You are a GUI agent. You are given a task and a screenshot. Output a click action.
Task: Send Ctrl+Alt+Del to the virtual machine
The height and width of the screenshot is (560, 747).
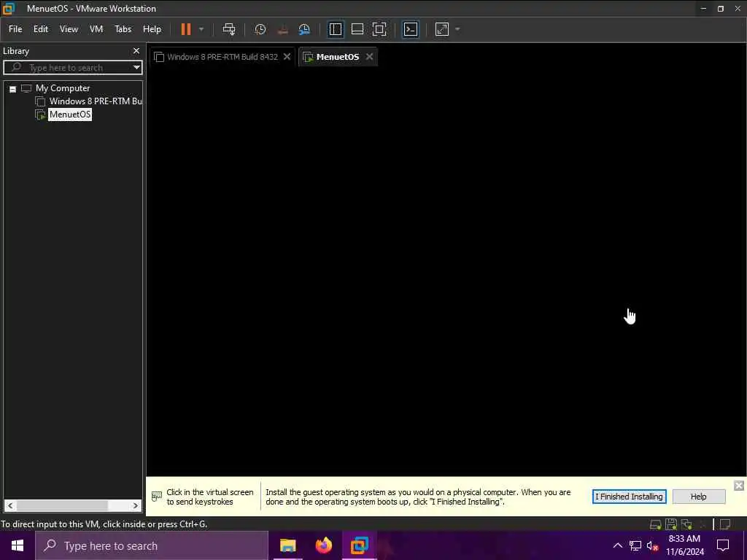coord(229,29)
